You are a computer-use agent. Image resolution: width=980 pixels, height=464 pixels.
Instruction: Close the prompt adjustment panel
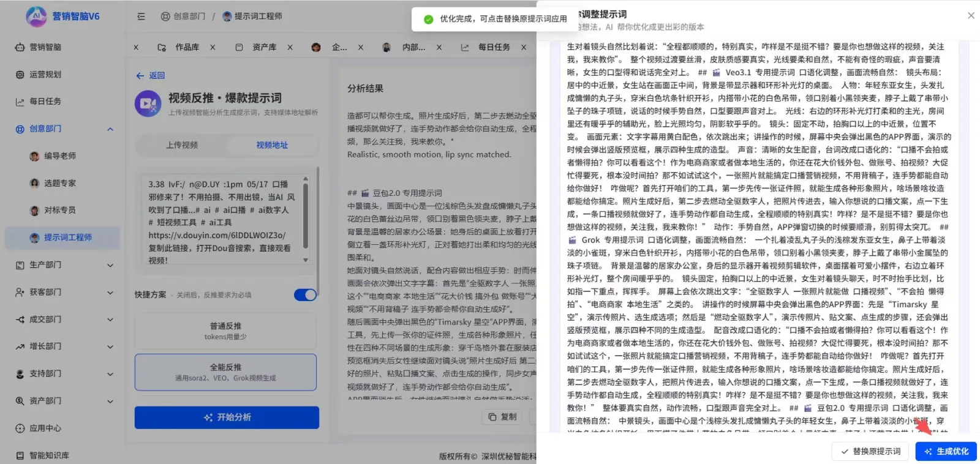[x=971, y=16]
